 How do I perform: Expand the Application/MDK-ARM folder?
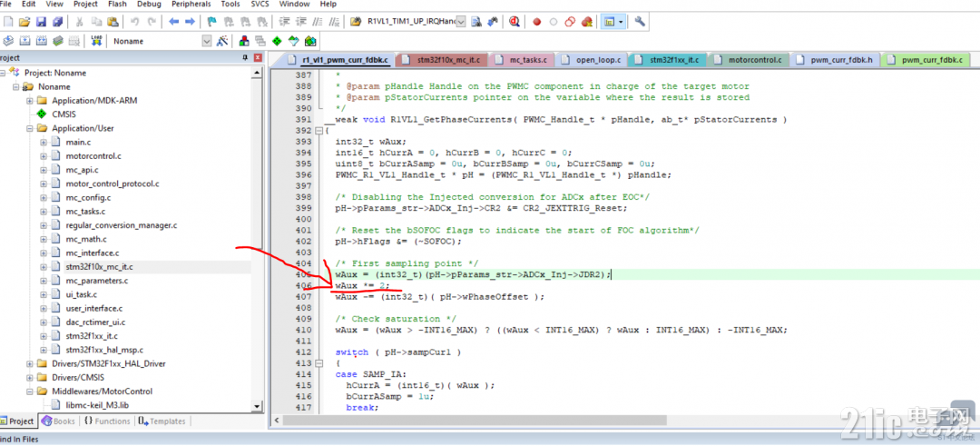coord(29,101)
